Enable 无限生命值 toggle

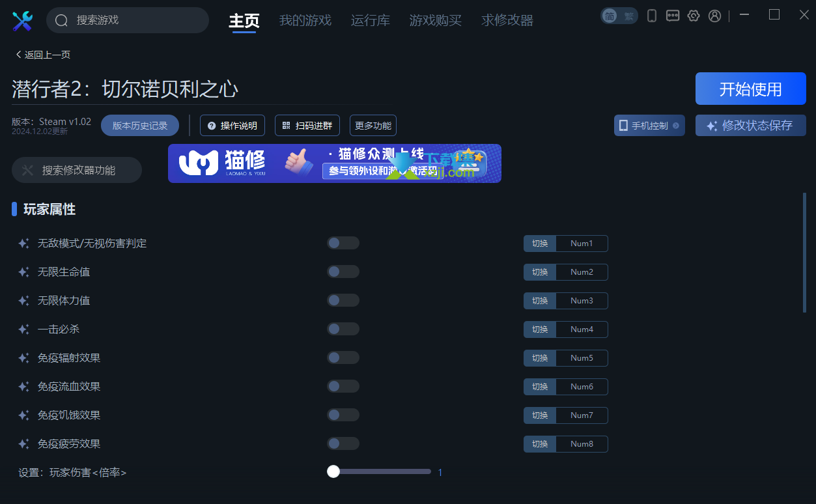[x=343, y=272]
